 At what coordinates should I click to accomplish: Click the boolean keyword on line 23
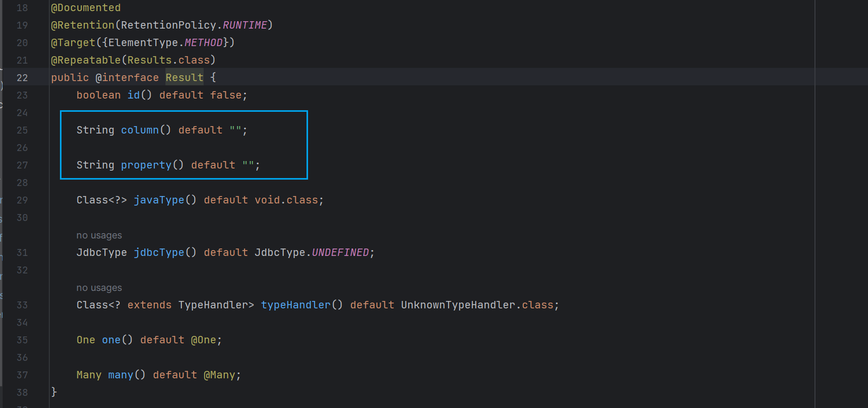pos(99,95)
